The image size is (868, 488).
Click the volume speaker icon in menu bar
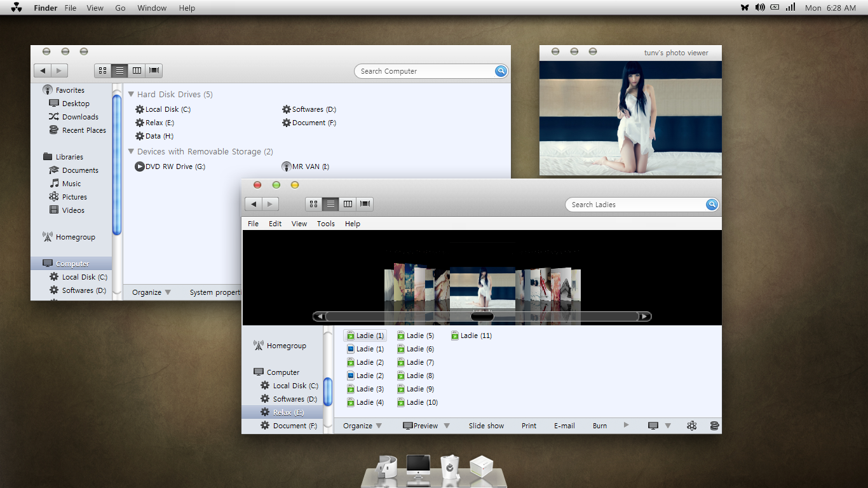pyautogui.click(x=760, y=8)
